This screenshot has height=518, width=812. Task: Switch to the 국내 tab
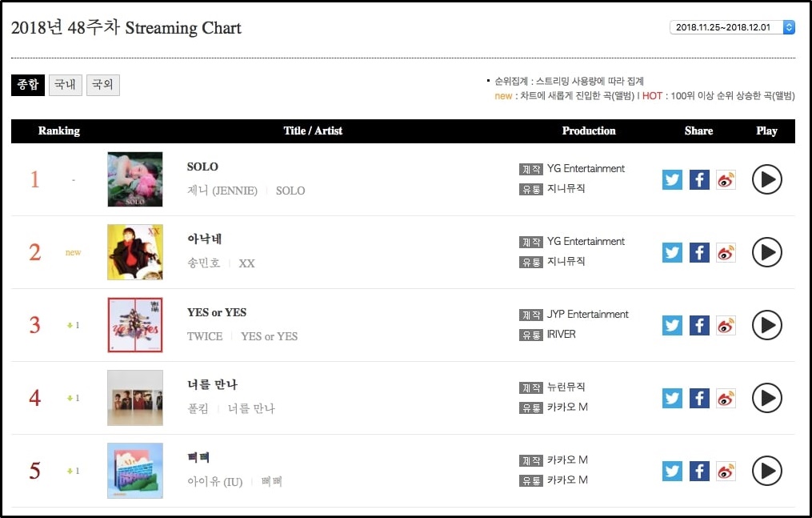(x=65, y=84)
